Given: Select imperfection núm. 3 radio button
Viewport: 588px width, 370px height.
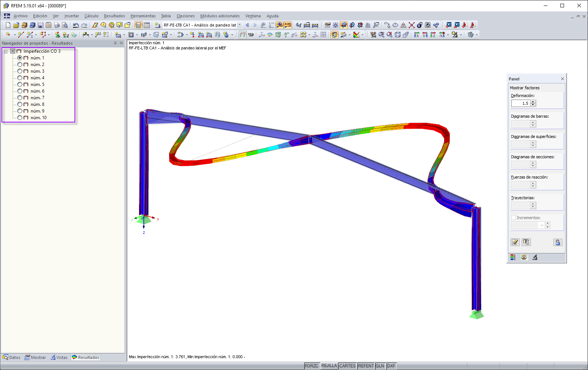Looking at the screenshot, I should coord(20,71).
